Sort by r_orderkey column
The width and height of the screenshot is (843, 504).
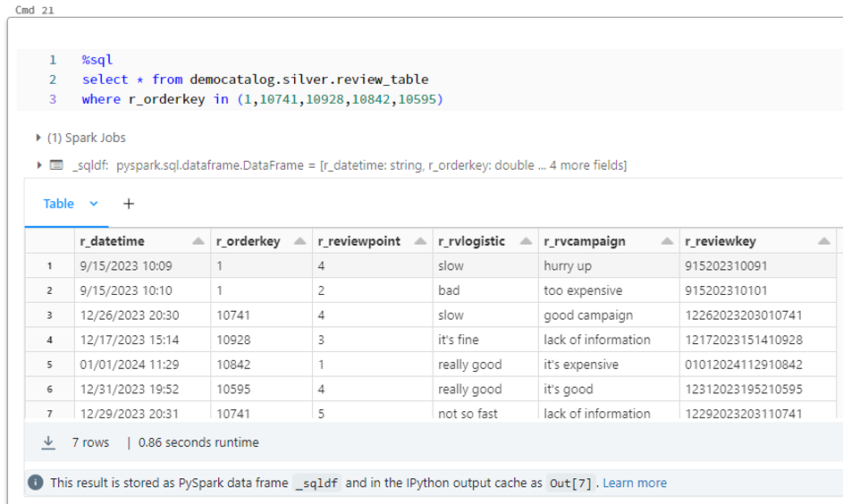click(301, 241)
